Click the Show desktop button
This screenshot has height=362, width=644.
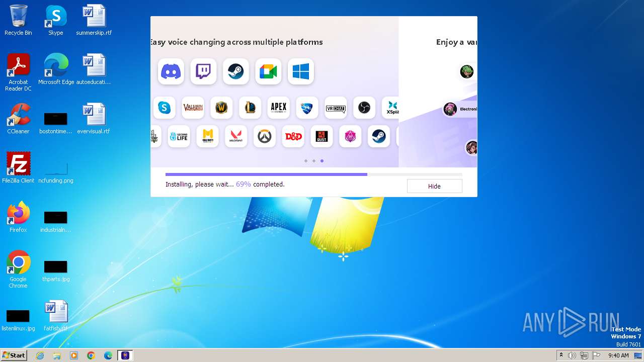[x=639, y=355]
